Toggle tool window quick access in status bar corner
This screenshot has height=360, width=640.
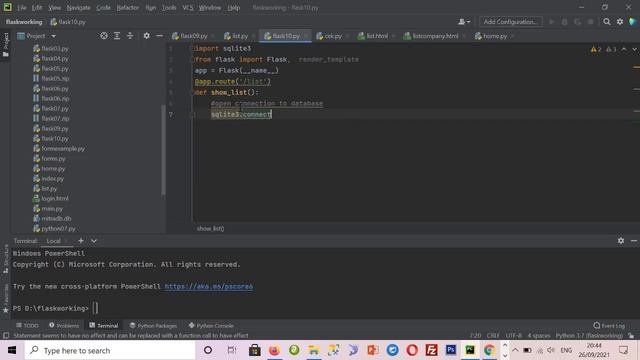(x=6, y=336)
